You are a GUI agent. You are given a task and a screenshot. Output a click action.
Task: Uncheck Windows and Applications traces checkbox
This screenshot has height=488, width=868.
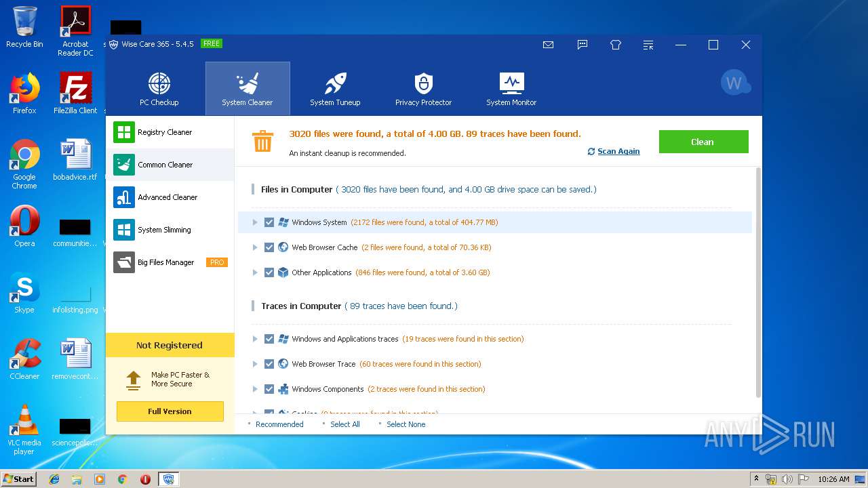pyautogui.click(x=269, y=339)
